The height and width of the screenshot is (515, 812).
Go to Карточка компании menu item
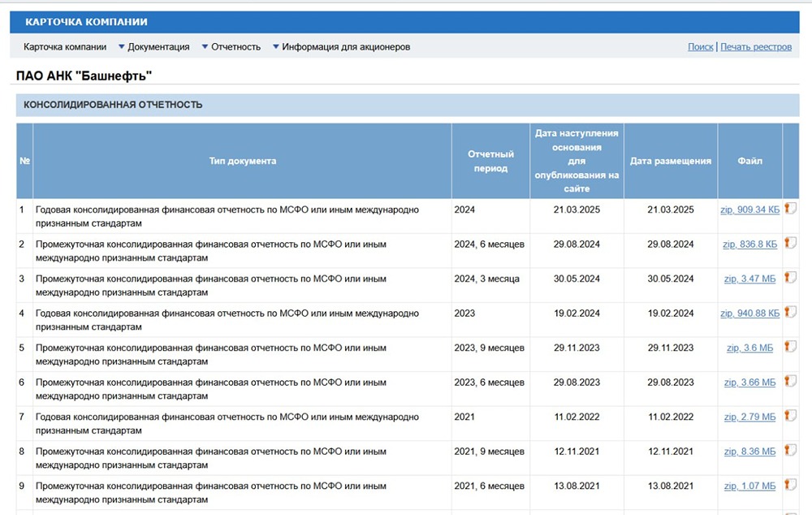pyautogui.click(x=65, y=47)
